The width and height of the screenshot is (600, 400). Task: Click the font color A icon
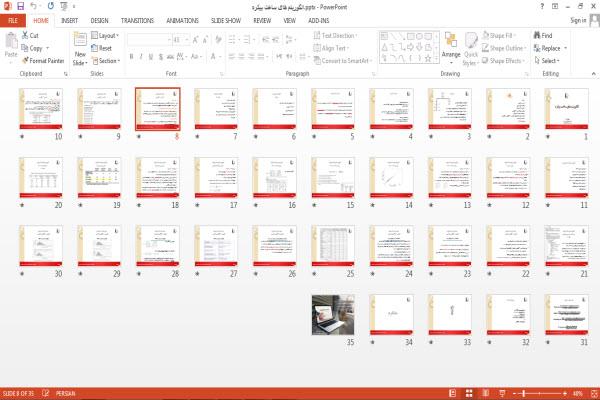pyautogui.click(x=213, y=57)
